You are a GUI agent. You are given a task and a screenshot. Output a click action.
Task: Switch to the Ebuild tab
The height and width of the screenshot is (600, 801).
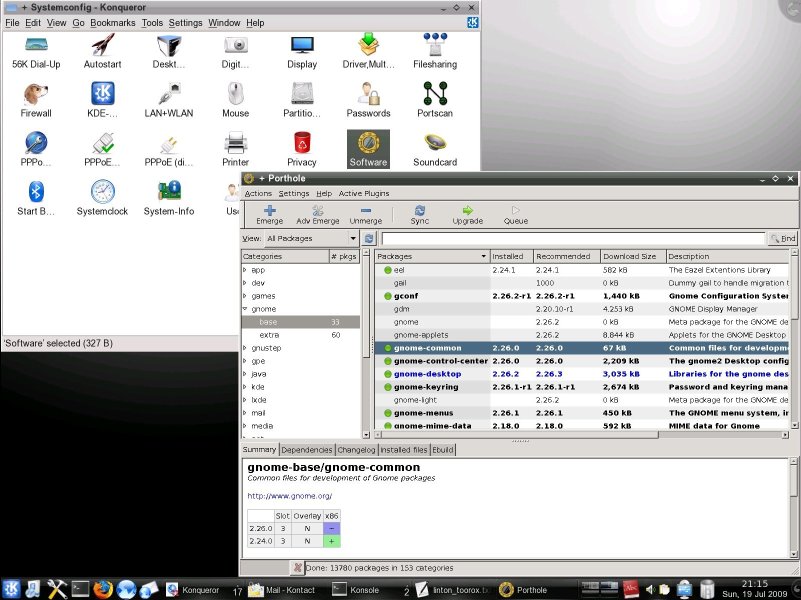tap(443, 450)
